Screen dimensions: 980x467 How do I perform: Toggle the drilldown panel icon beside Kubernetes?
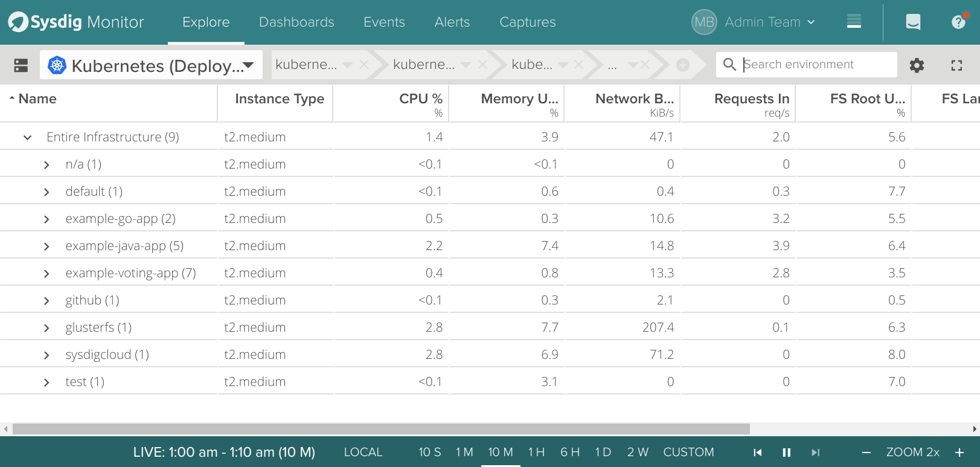(21, 65)
